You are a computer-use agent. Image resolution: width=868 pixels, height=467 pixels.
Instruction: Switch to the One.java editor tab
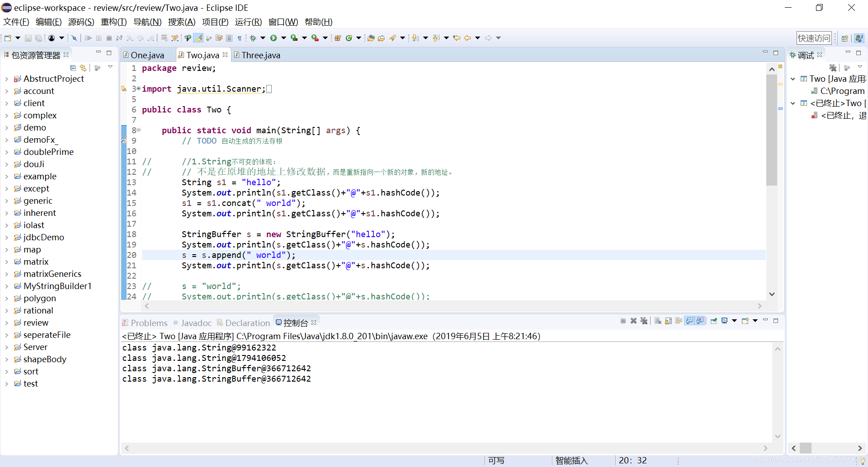point(147,55)
